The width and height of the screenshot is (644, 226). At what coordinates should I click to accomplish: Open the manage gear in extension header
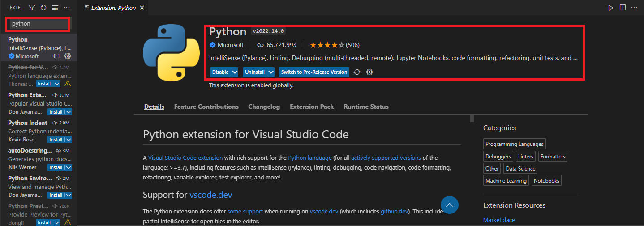(369, 72)
